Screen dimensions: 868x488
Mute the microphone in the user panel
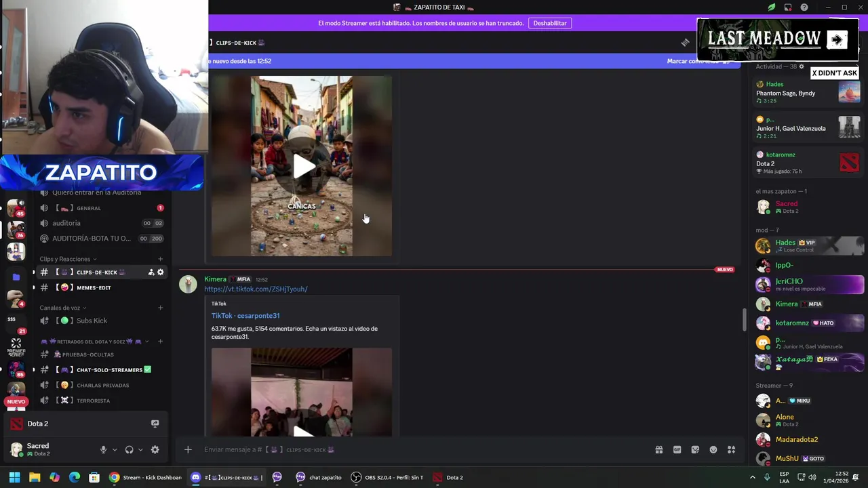(x=103, y=449)
